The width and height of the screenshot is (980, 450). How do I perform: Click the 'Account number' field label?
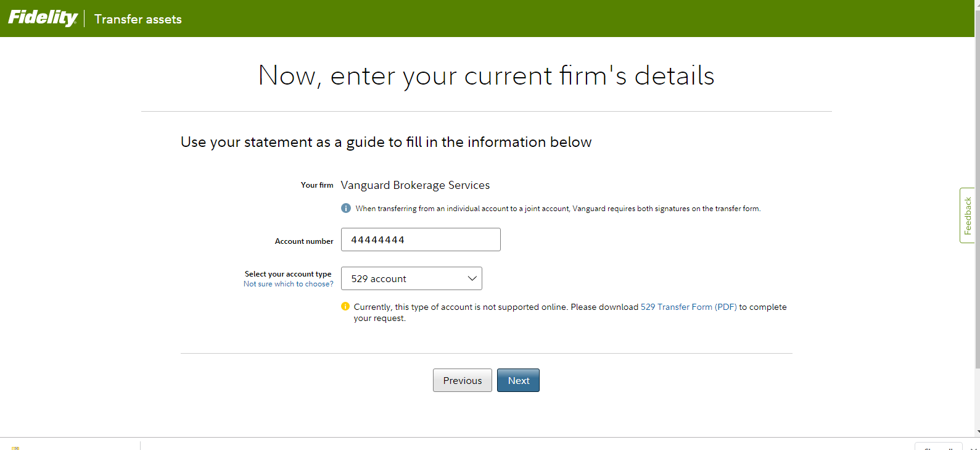point(304,241)
